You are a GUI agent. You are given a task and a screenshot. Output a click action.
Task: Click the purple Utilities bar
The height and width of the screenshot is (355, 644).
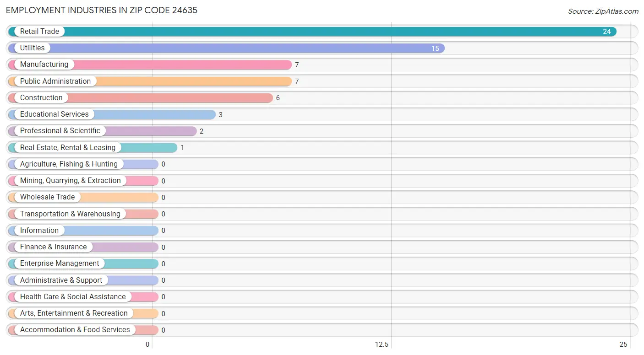[x=226, y=48]
